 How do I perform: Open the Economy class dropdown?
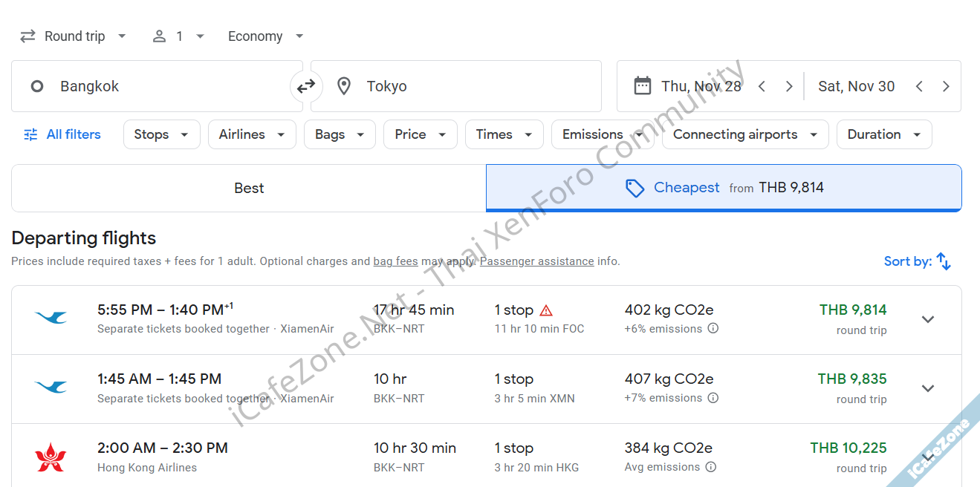(266, 36)
